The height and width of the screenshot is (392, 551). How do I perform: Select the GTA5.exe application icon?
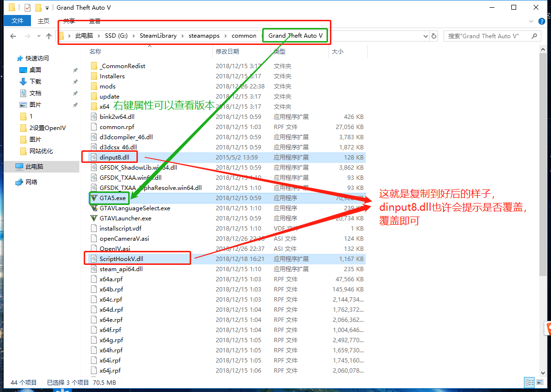click(93, 198)
